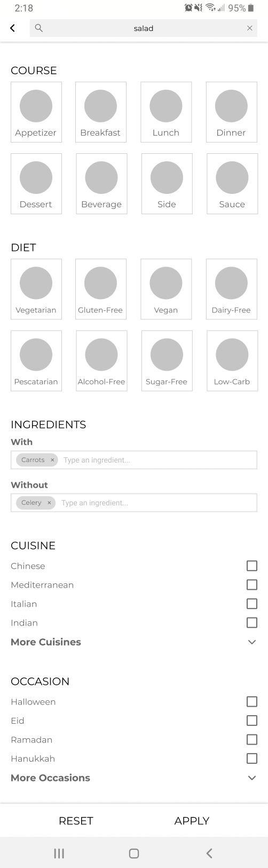Choose the Low-Carb diet tile
The height and width of the screenshot is (868, 268).
232,361
